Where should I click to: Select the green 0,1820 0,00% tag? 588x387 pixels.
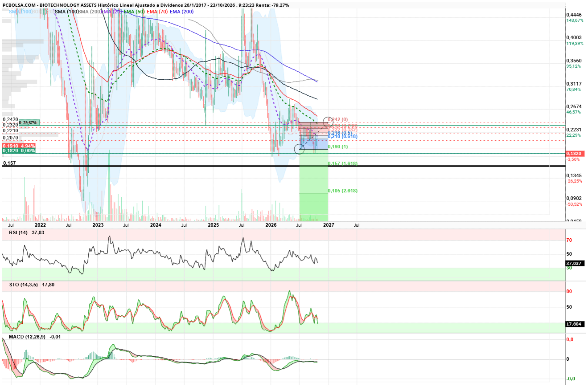click(19, 151)
